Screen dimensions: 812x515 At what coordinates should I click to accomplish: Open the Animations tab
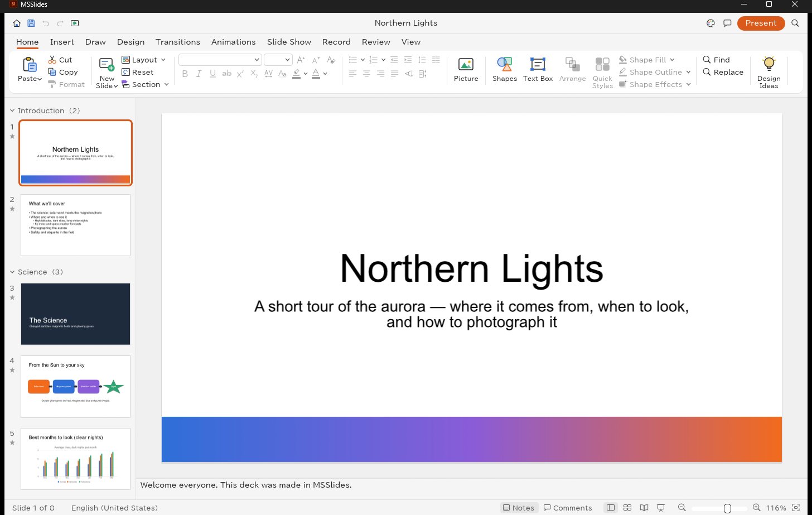[x=233, y=42]
